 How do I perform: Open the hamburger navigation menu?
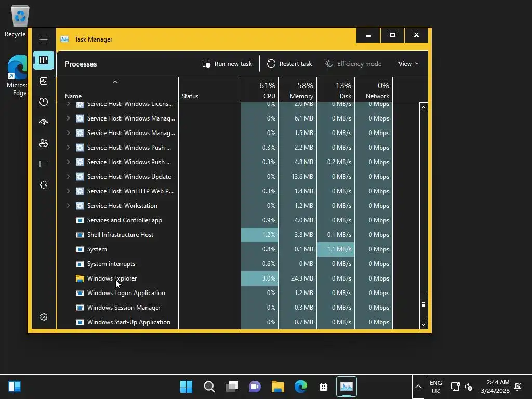44,39
